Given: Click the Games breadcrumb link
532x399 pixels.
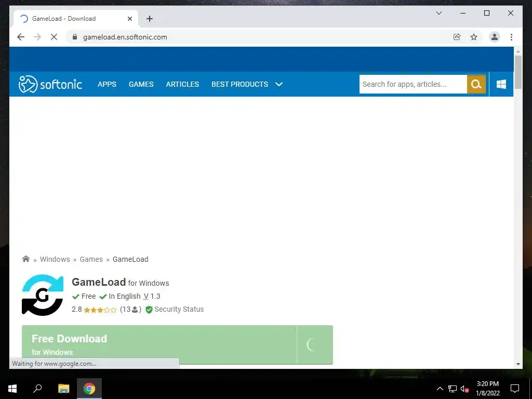Looking at the screenshot, I should 91,259.
